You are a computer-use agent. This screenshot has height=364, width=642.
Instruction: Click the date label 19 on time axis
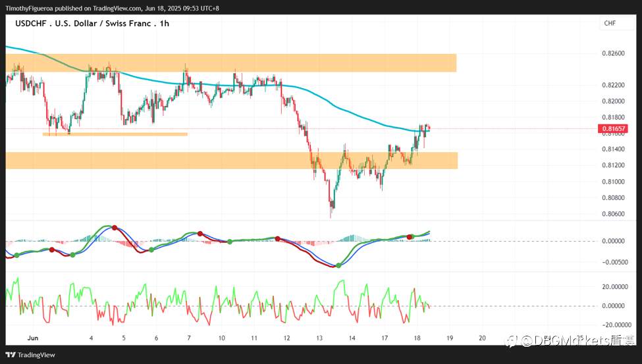[450, 338]
